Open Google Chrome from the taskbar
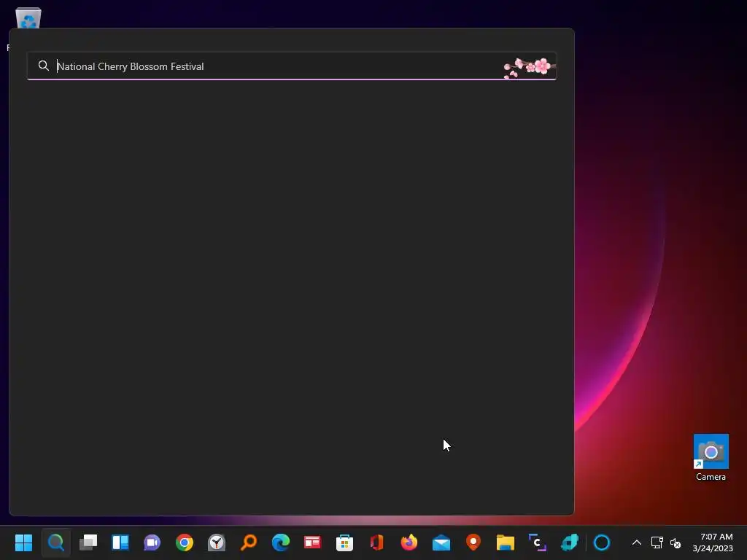747x560 pixels. [185, 542]
